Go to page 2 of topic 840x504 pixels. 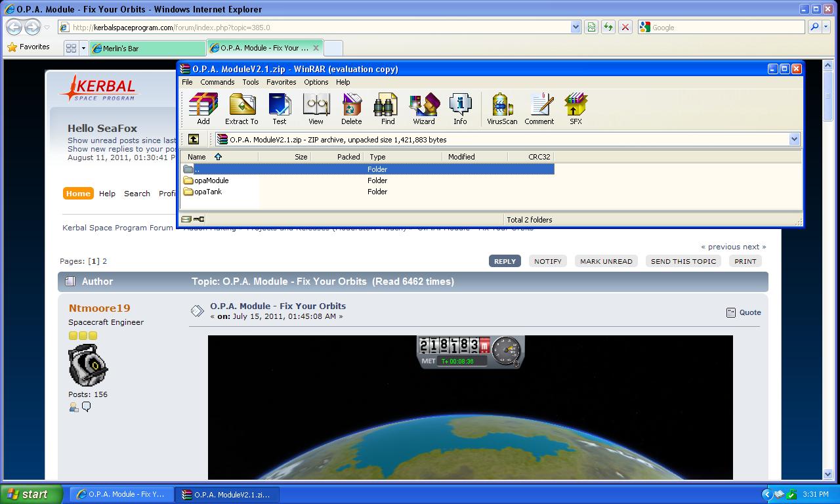pyautogui.click(x=104, y=261)
